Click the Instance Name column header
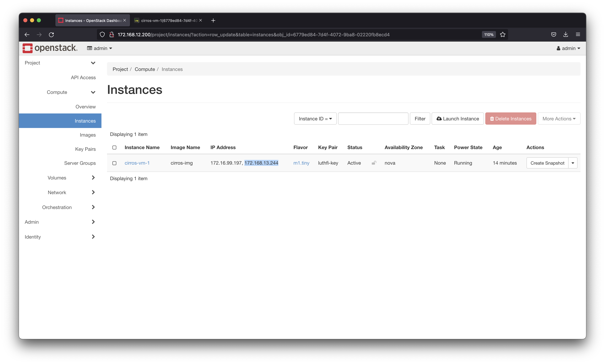The width and height of the screenshot is (605, 364). [x=142, y=147]
